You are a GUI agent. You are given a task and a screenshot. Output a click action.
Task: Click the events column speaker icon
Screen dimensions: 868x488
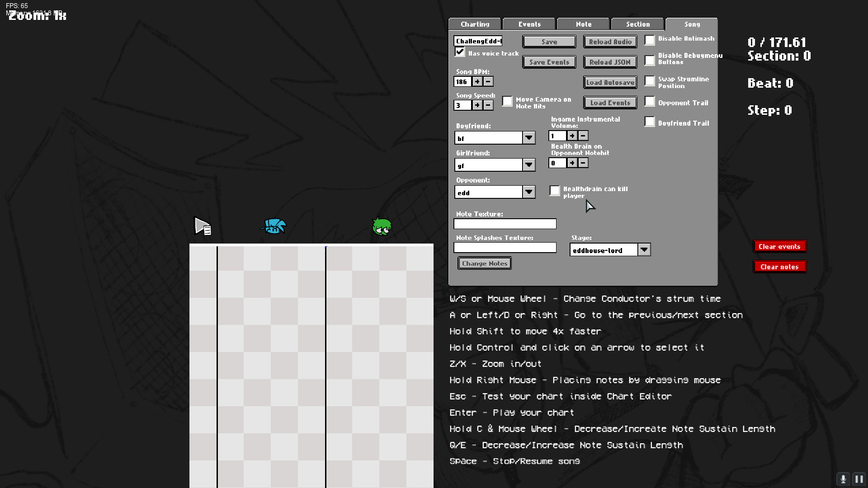tap(203, 226)
